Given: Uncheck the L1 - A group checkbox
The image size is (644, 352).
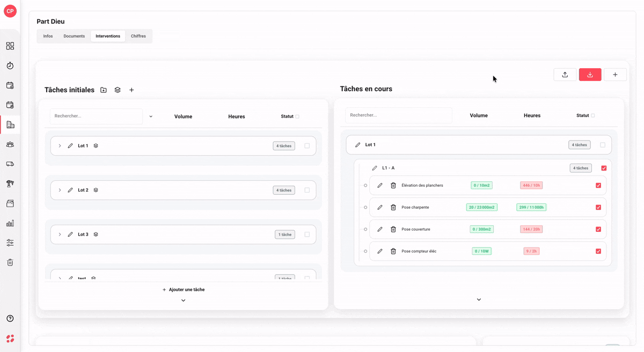Looking at the screenshot, I should (x=604, y=168).
